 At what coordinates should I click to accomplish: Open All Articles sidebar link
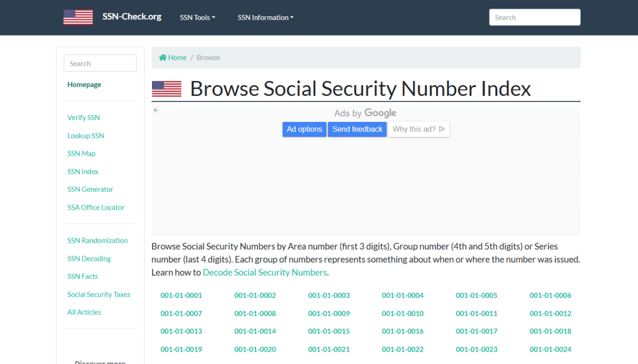pyautogui.click(x=84, y=312)
